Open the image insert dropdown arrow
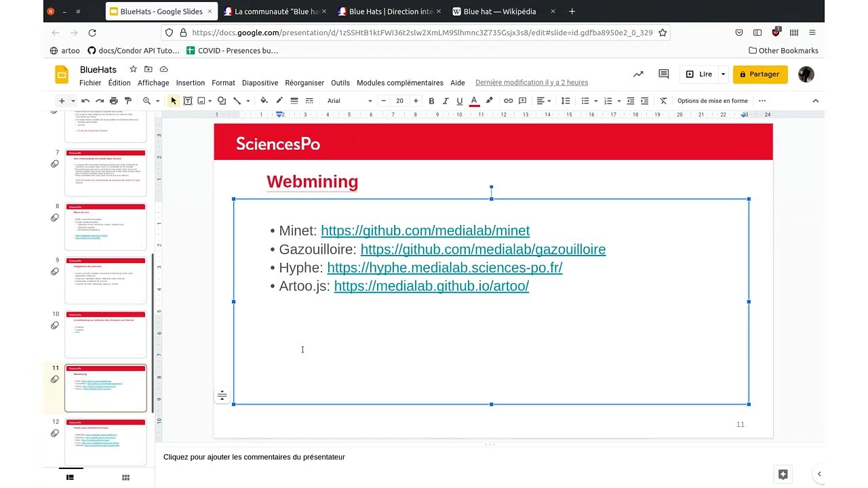This screenshot has width=868, height=488. (x=210, y=101)
